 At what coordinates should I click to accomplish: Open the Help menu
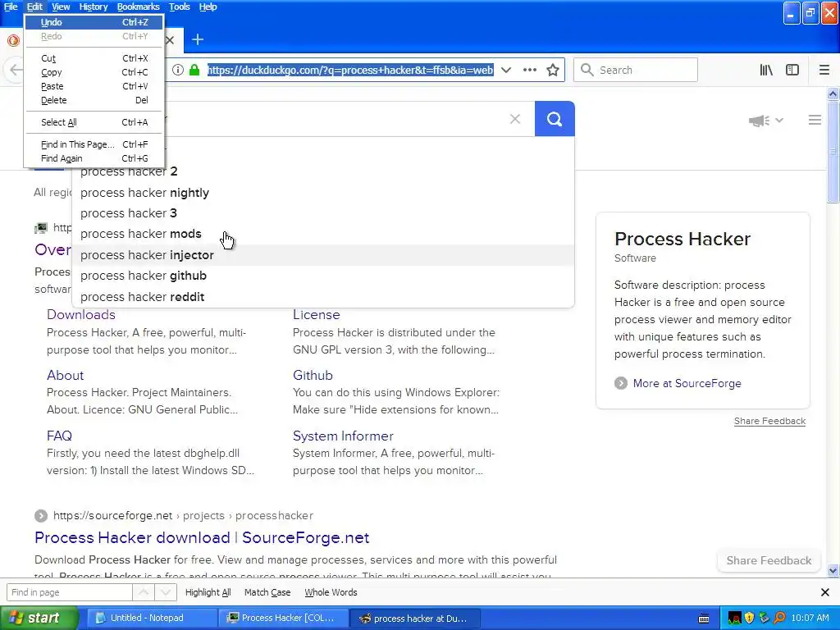[208, 7]
